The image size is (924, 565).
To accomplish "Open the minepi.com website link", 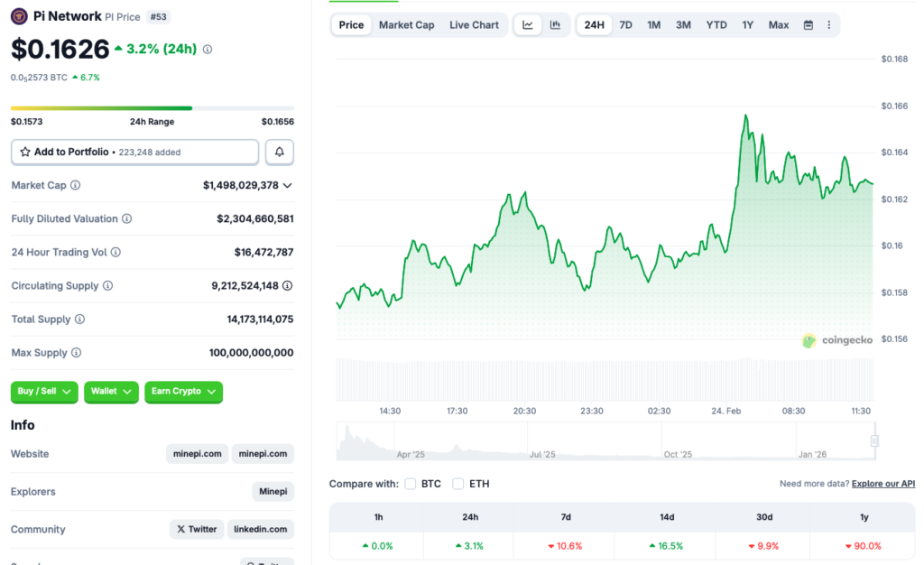I will click(x=197, y=454).
